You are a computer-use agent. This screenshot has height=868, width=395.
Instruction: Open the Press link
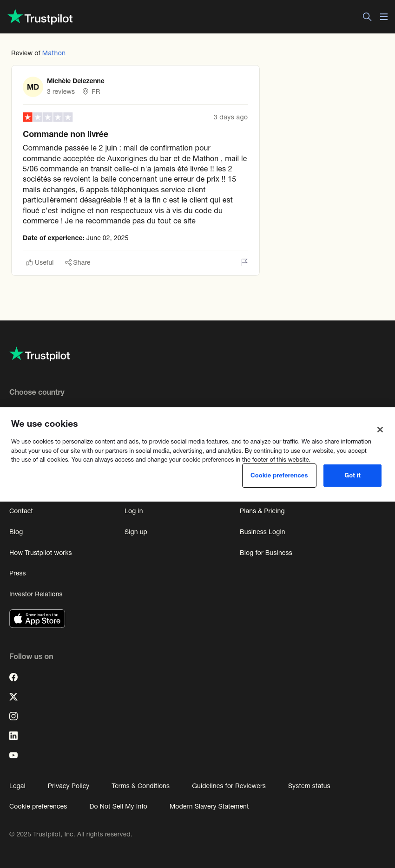[18, 573]
